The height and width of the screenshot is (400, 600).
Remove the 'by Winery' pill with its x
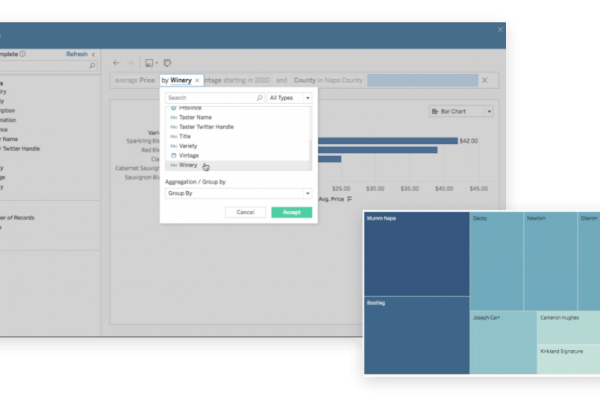click(x=197, y=80)
